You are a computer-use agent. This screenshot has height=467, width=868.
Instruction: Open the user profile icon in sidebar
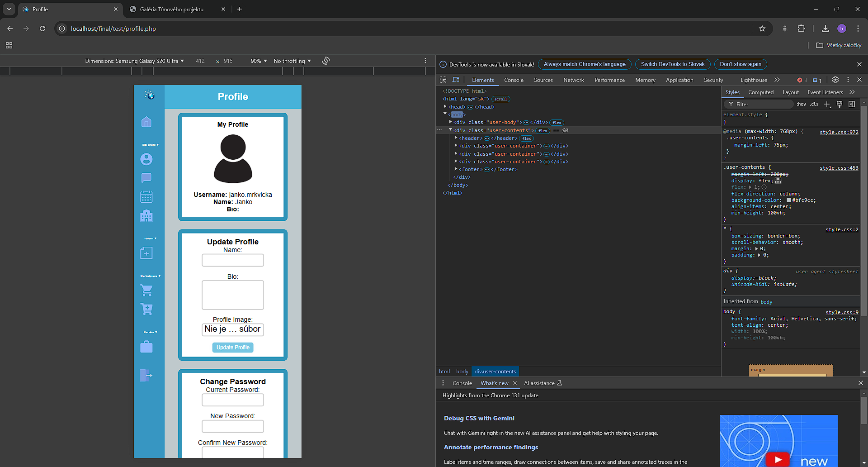[x=146, y=159]
